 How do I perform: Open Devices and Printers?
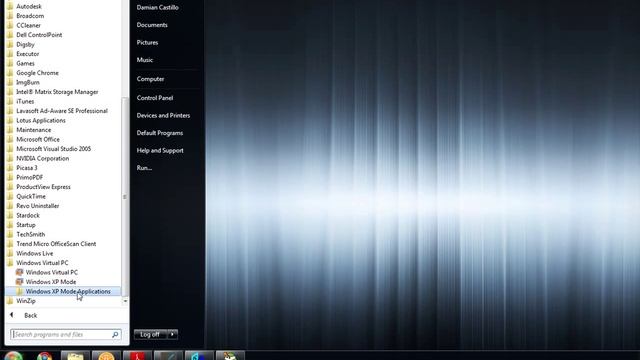[x=163, y=116]
